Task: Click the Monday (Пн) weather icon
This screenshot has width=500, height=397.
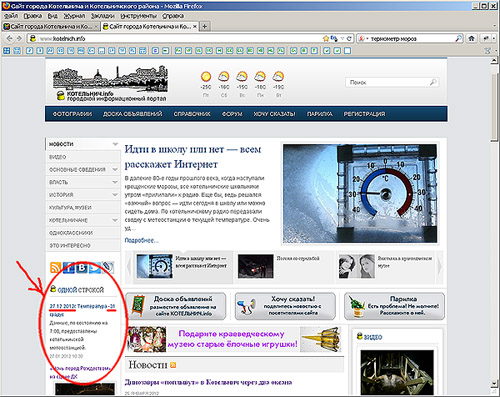Action: click(x=260, y=77)
